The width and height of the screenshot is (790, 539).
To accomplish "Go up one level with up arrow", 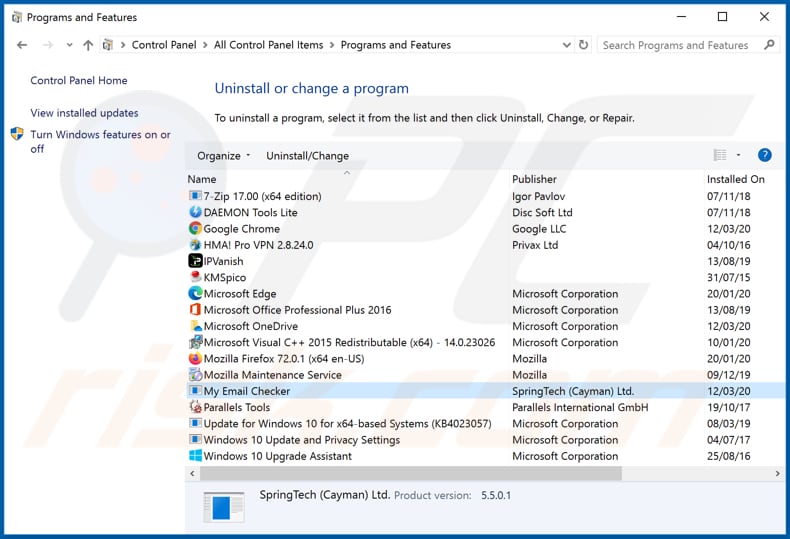I will pyautogui.click(x=88, y=45).
